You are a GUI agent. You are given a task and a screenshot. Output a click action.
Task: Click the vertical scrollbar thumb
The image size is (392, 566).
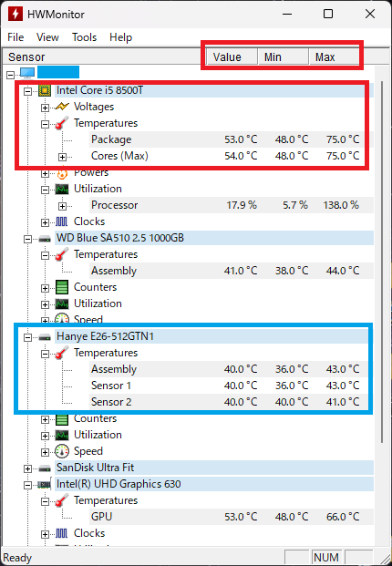coord(382,254)
